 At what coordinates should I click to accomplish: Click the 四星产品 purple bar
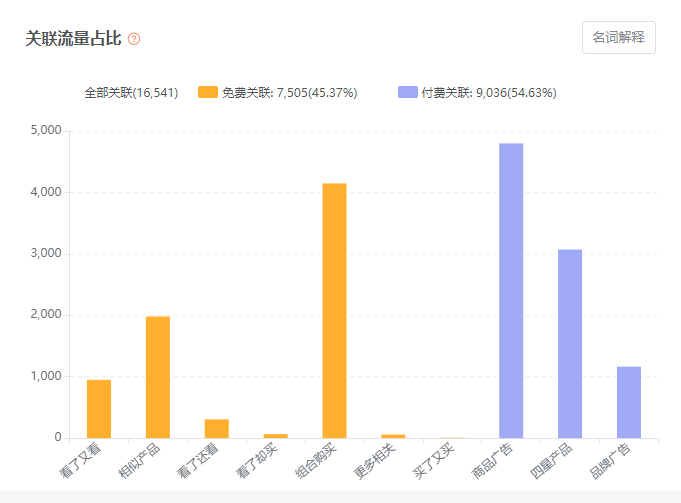(570, 344)
